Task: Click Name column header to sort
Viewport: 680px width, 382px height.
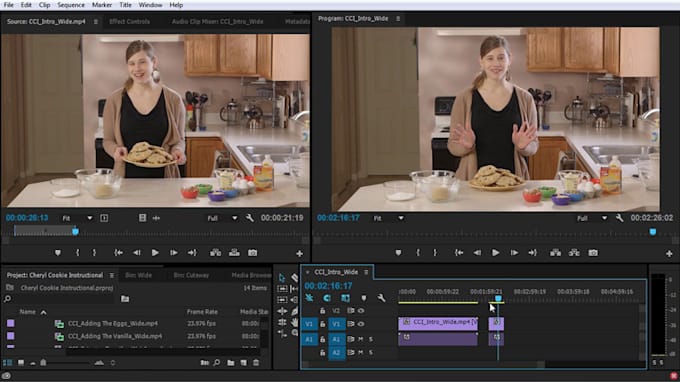Action: (27, 312)
